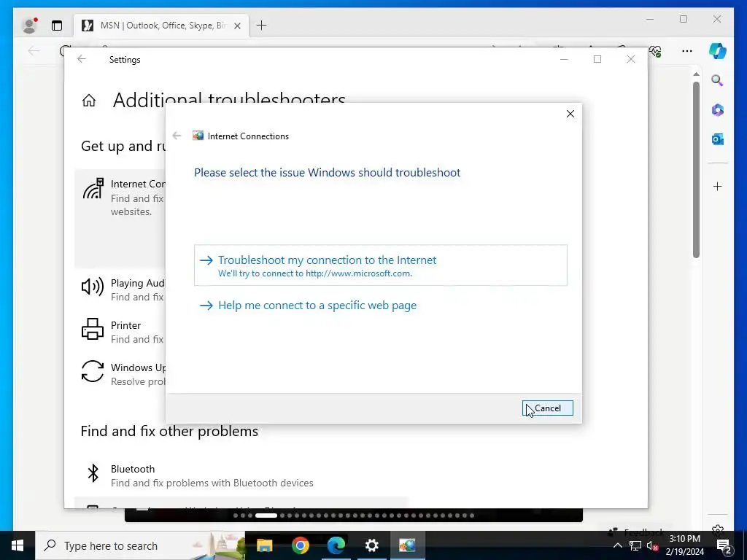Open Microsoft 365 sidebar icon
This screenshot has height=560, width=747.
(718, 110)
